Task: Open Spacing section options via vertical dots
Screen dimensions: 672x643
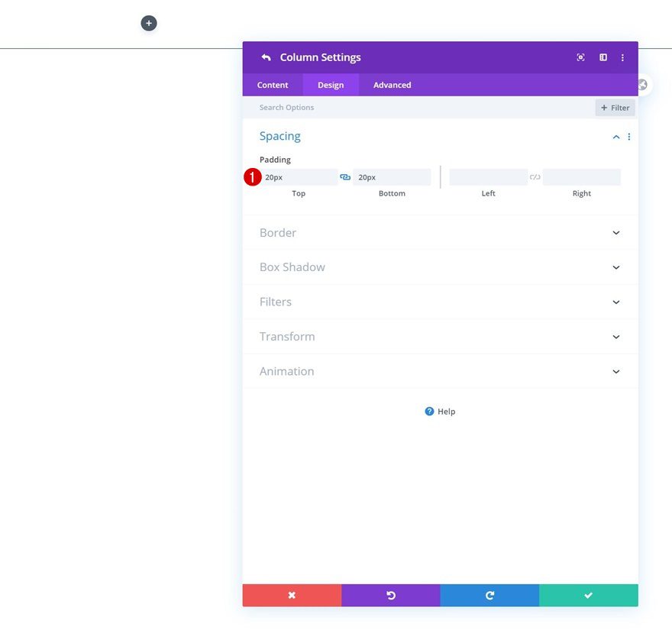Action: [x=629, y=136]
